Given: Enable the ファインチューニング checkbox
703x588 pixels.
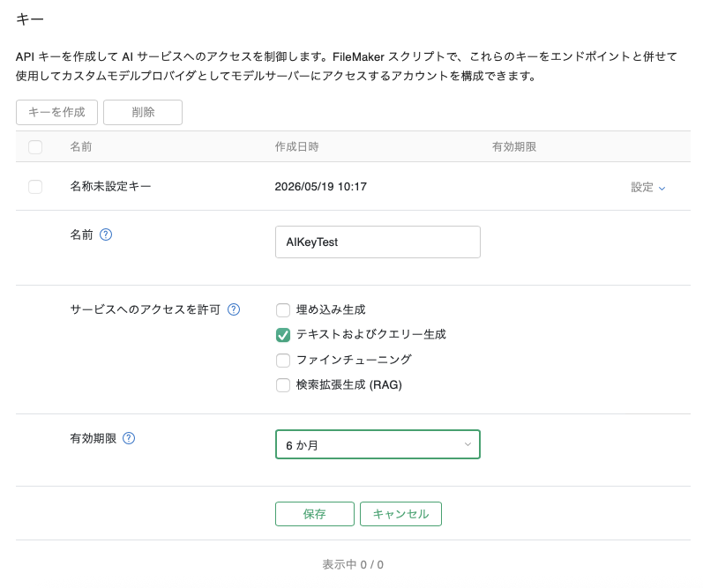Looking at the screenshot, I should (283, 360).
